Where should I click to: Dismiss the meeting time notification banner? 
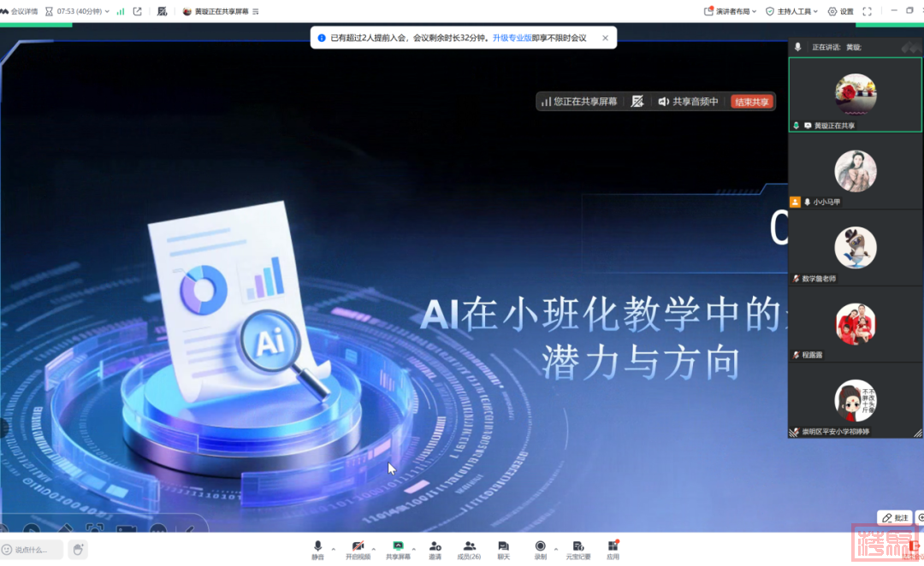[x=605, y=38]
